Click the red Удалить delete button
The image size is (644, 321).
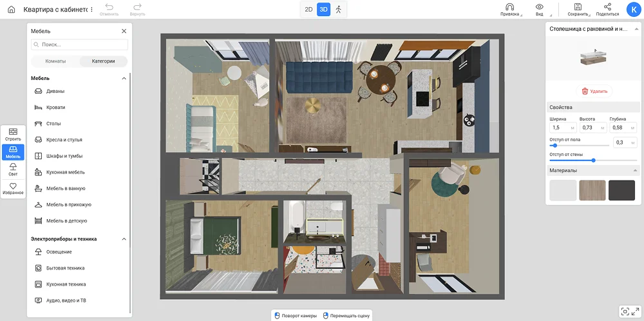tap(594, 92)
